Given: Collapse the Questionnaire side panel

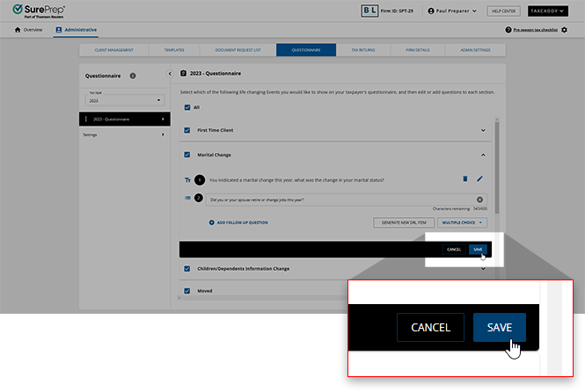Looking at the screenshot, I should tap(170, 74).
